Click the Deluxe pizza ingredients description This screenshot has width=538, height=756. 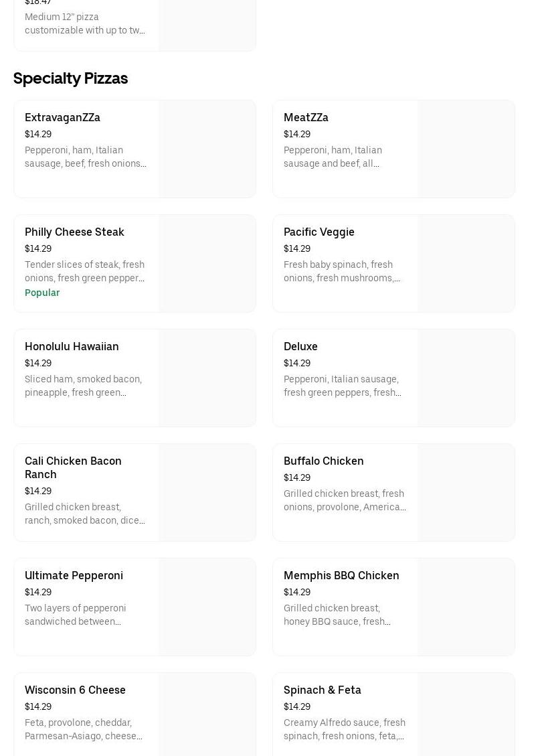(343, 386)
